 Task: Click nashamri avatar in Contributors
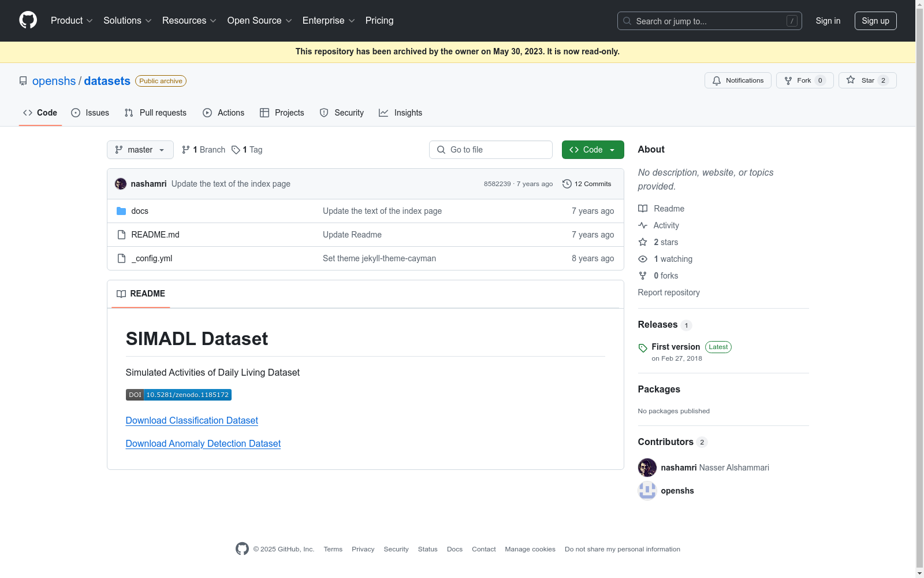(x=647, y=468)
